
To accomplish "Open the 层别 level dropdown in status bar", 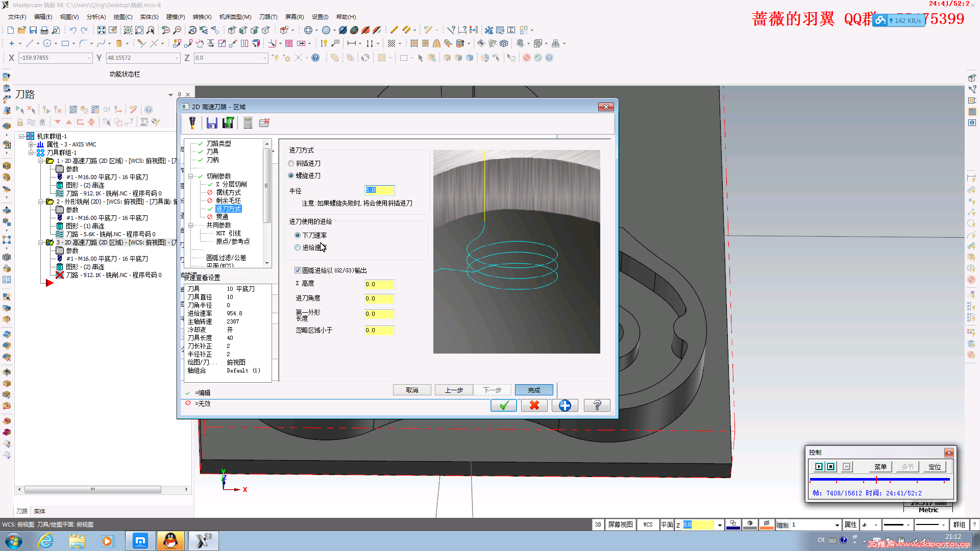I will pyautogui.click(x=837, y=525).
